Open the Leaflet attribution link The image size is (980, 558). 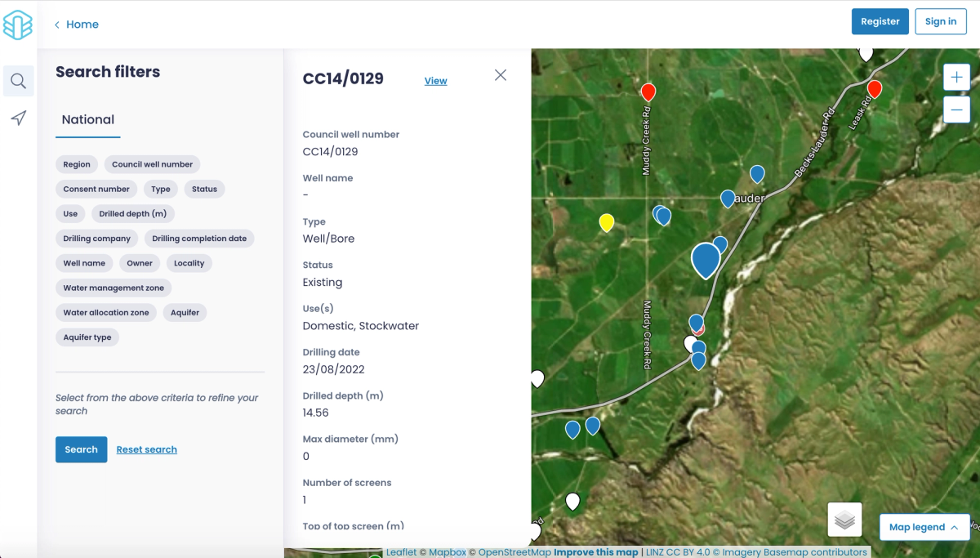(x=401, y=552)
